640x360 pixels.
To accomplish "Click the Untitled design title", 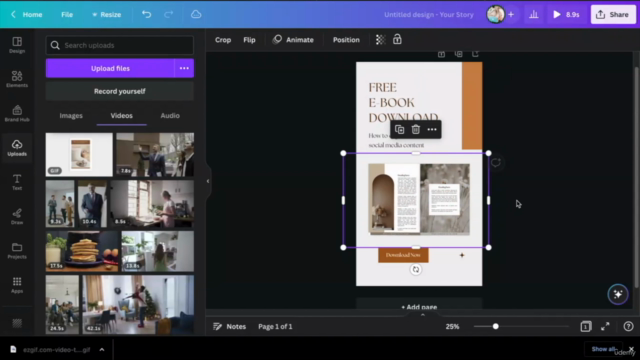I will (429, 14).
